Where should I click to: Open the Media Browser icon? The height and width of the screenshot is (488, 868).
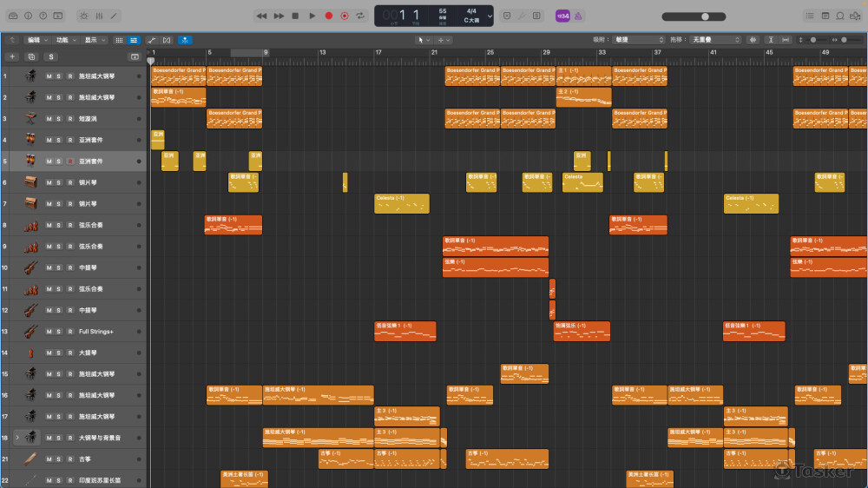point(856,16)
